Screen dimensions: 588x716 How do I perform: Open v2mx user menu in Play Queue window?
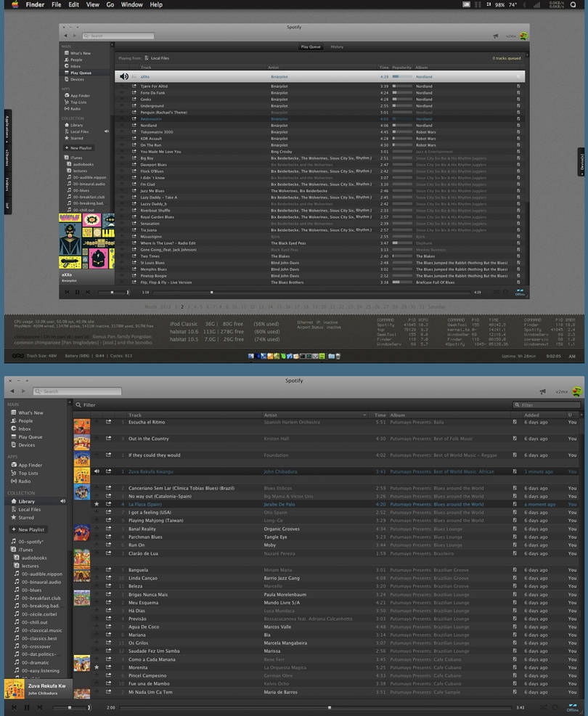pos(511,36)
